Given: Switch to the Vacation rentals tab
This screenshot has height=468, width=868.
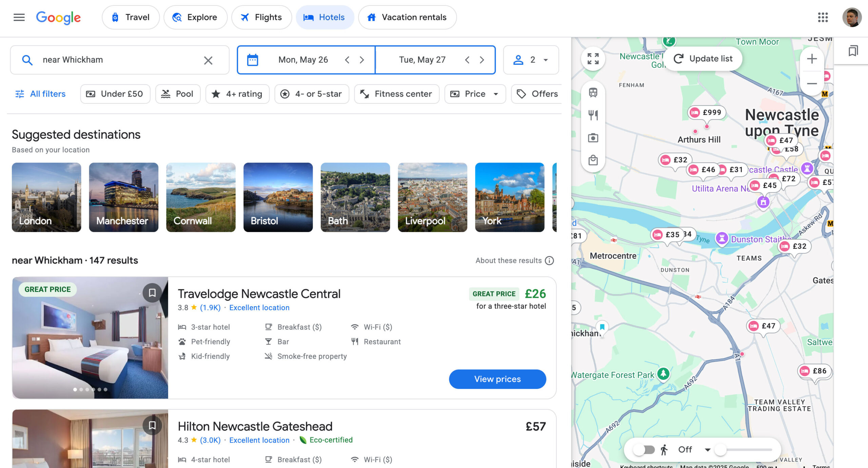Looking at the screenshot, I should coord(407,17).
